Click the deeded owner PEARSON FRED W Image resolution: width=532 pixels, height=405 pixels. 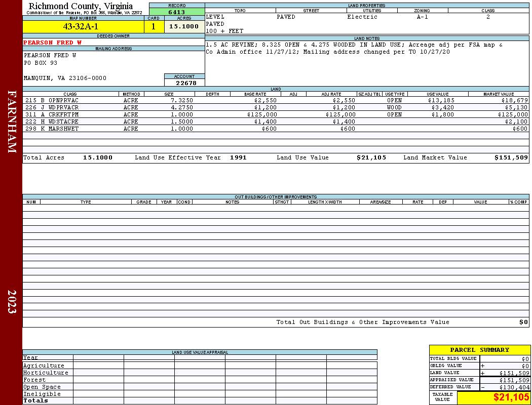[52, 43]
